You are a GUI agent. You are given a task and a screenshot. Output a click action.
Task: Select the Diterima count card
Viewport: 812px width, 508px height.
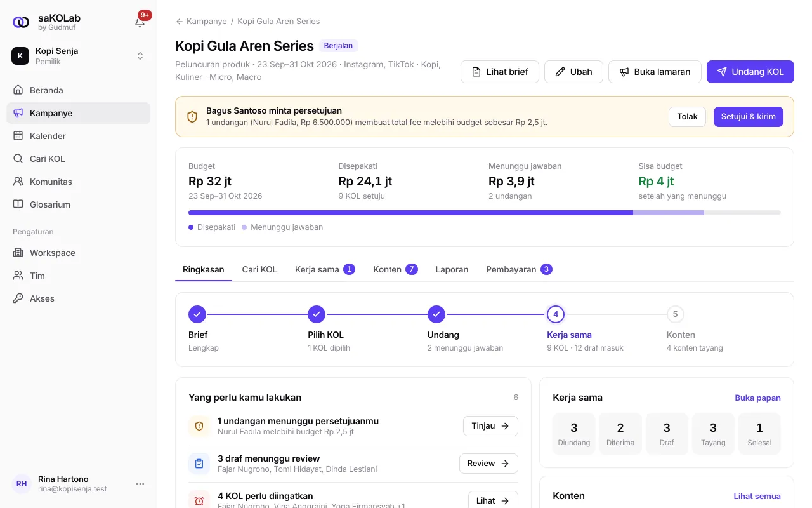620,434
